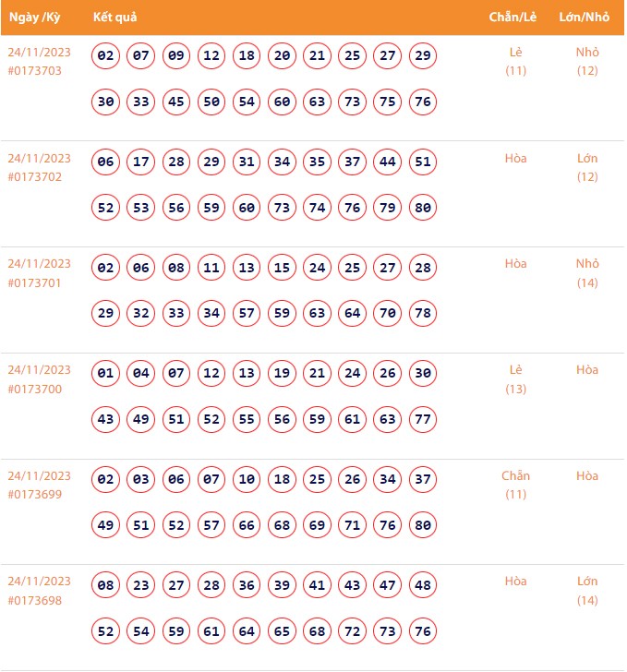This screenshot has height=672, width=627.
Task: Click the Kết quả column header
Action: tap(115, 18)
